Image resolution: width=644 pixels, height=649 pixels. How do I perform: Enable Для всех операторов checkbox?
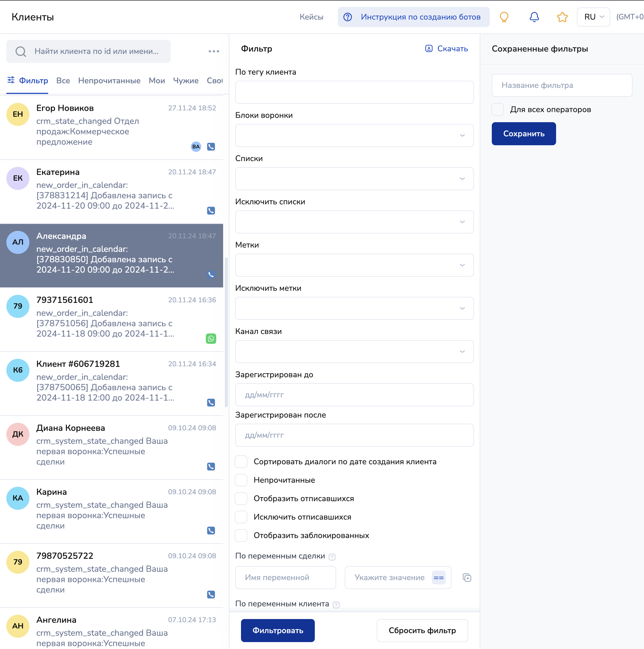point(498,110)
